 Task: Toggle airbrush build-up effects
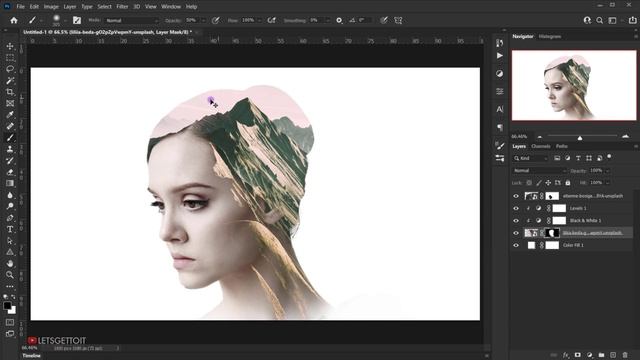pyautogui.click(x=271, y=20)
